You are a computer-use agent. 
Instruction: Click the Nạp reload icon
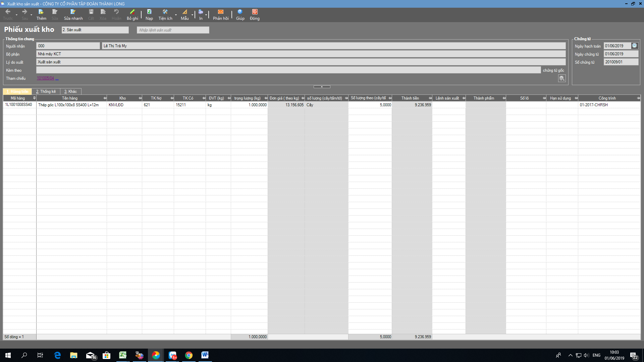149,12
